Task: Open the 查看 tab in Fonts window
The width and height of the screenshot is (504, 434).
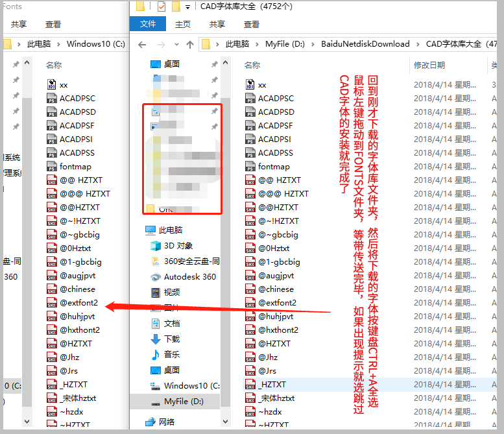Action: [x=53, y=25]
